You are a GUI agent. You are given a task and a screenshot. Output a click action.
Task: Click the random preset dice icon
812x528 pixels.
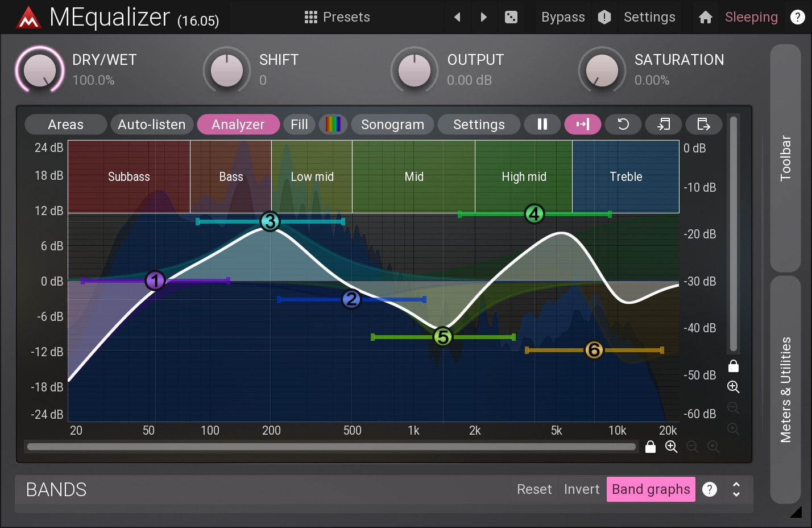coord(511,17)
